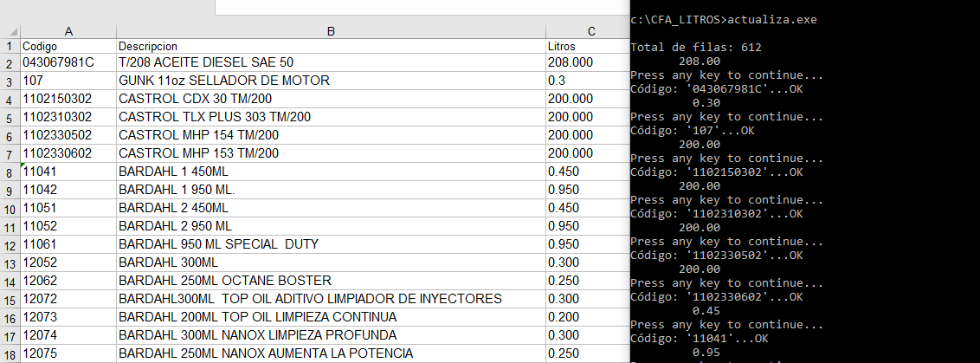Click BARDAHL 250ML OCTANE BOSTER cell
The height and width of the screenshot is (363, 980).
point(332,281)
